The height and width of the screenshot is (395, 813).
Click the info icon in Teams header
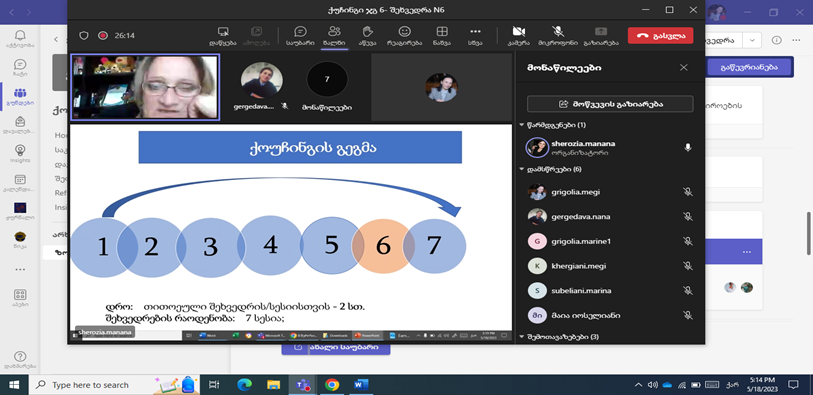(x=776, y=40)
